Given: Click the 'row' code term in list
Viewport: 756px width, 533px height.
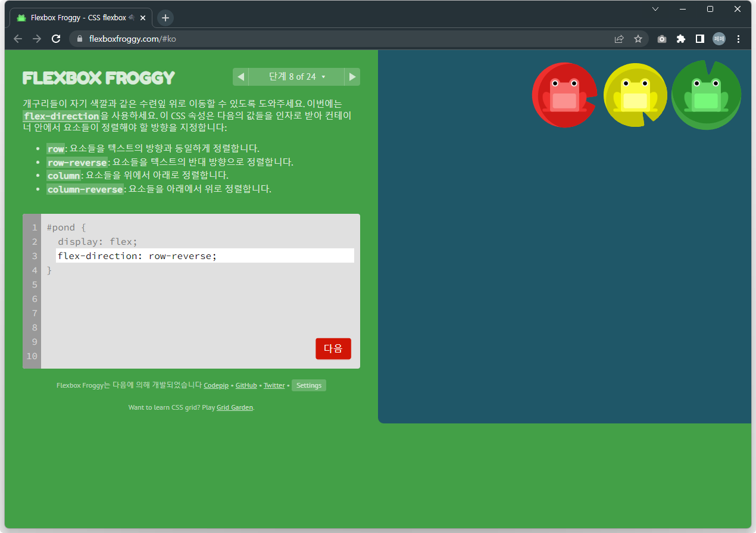Looking at the screenshot, I should (x=56, y=148).
